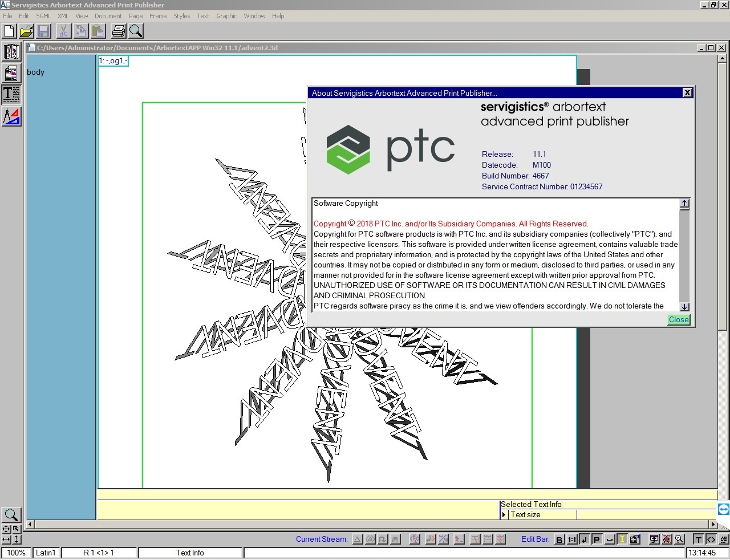The width and height of the screenshot is (730, 560).
Task: Click the magnifier icon in top toolbar
Action: [136, 31]
